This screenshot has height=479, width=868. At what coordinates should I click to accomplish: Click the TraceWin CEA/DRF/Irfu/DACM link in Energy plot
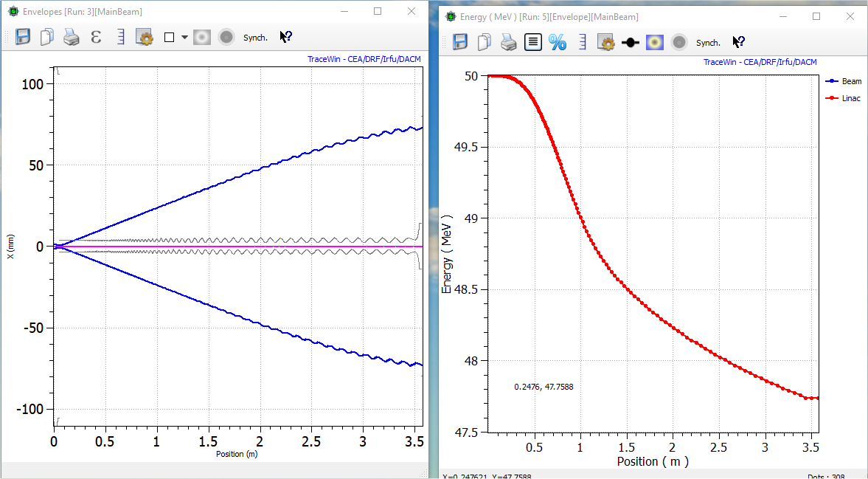pyautogui.click(x=760, y=62)
